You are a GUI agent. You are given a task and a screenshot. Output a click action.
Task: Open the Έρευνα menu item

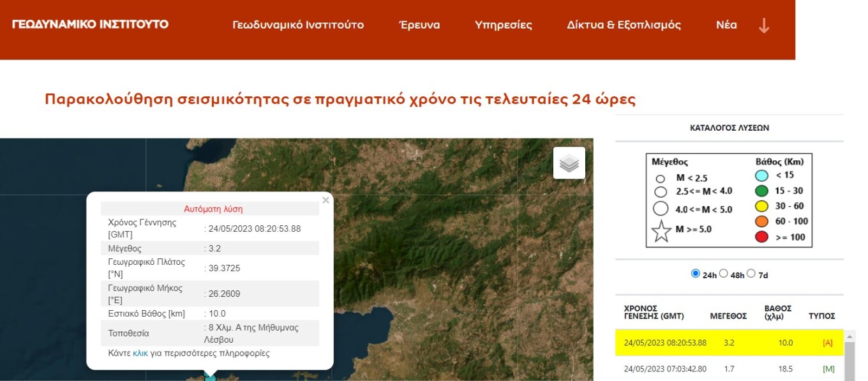[419, 26]
